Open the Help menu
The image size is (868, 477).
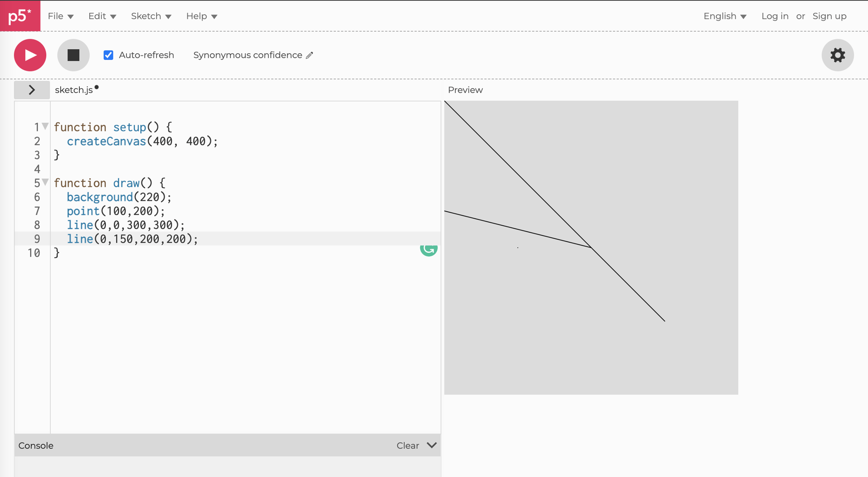(201, 16)
